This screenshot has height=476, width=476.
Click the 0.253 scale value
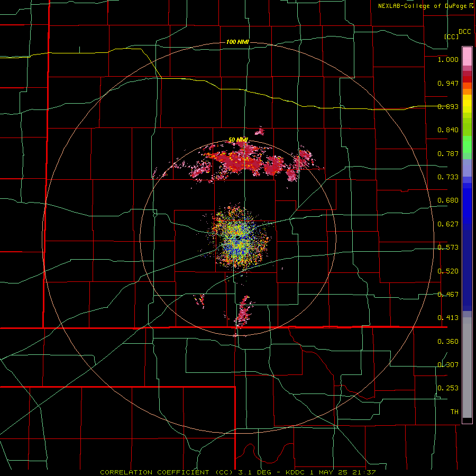[x=448, y=388]
